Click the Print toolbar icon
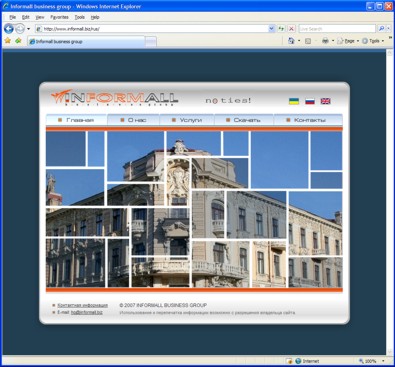The height and width of the screenshot is (367, 395). click(x=325, y=41)
